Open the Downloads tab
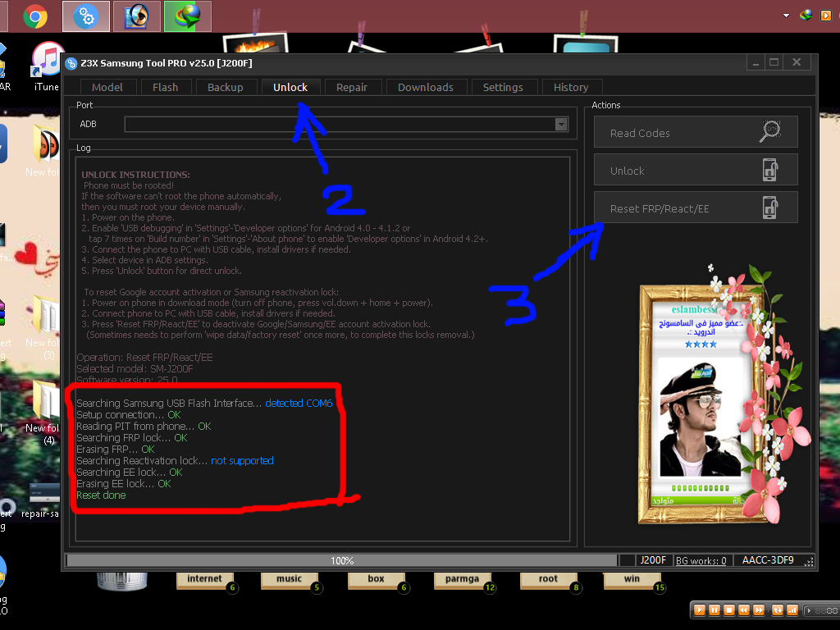The height and width of the screenshot is (630, 840). (x=426, y=87)
